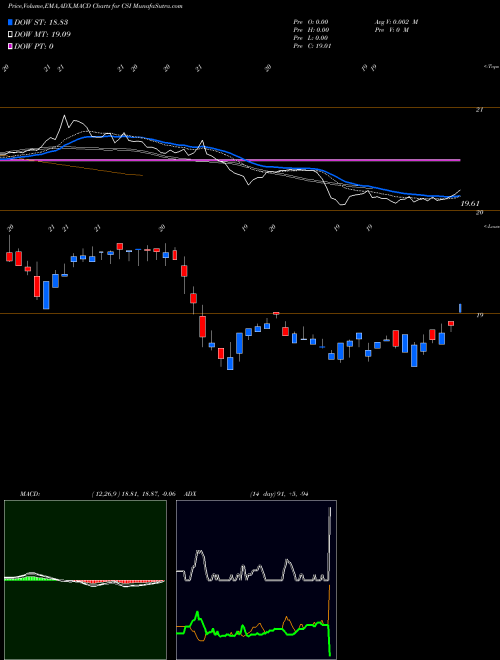Click the 'Pre C: 19.01' value
The width and height of the screenshot is (500, 660).
pos(312,46)
